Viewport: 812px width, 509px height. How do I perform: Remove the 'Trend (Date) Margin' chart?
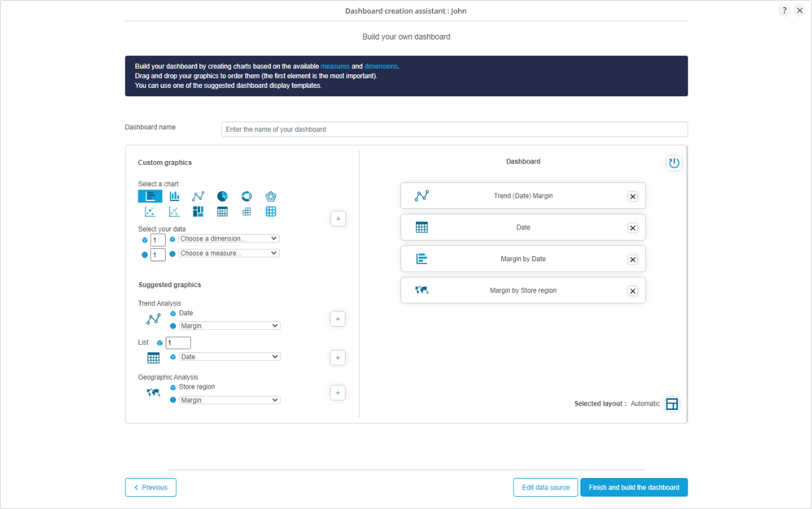tap(633, 197)
